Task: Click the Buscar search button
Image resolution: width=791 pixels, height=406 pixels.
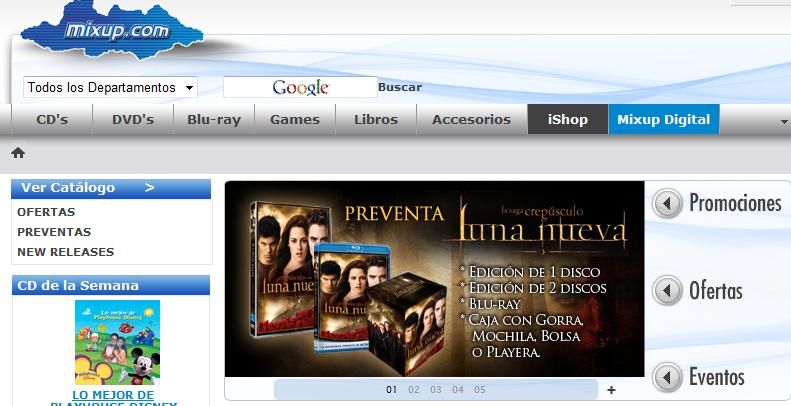Action: coord(400,88)
